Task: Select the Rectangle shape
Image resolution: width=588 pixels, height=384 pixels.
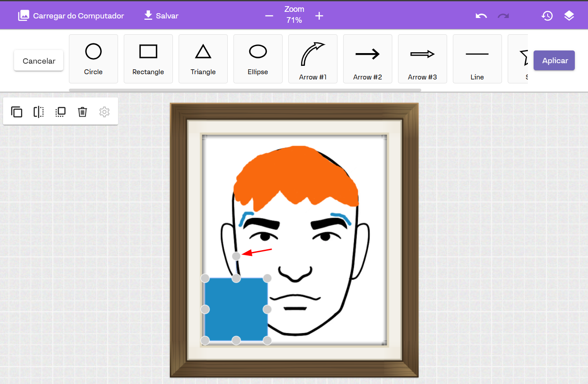Action: point(148,59)
